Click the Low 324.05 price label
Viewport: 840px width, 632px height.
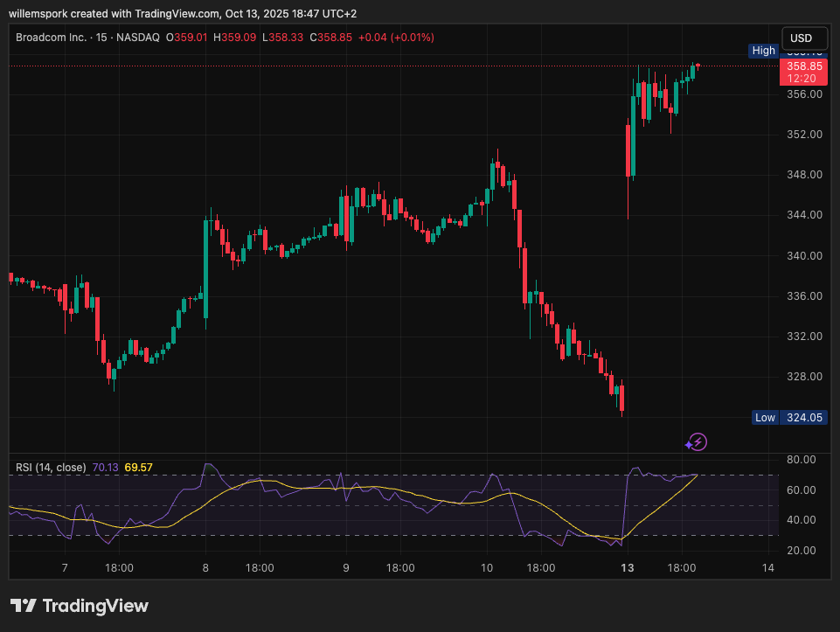[x=789, y=417]
